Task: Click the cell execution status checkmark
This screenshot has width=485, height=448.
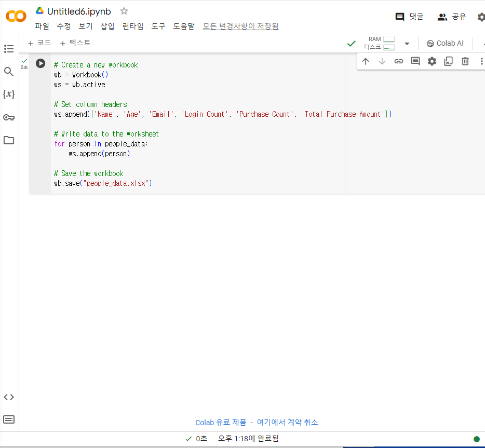Action: [x=24, y=61]
